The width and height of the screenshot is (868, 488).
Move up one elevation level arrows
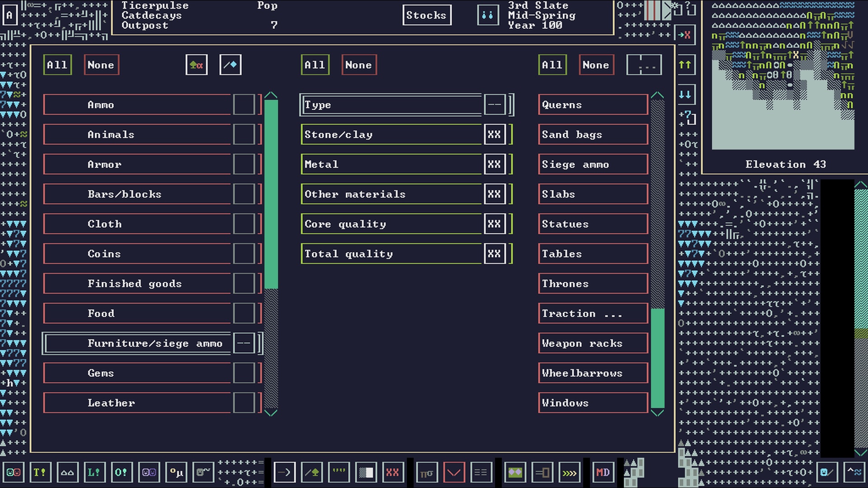pyautogui.click(x=685, y=65)
